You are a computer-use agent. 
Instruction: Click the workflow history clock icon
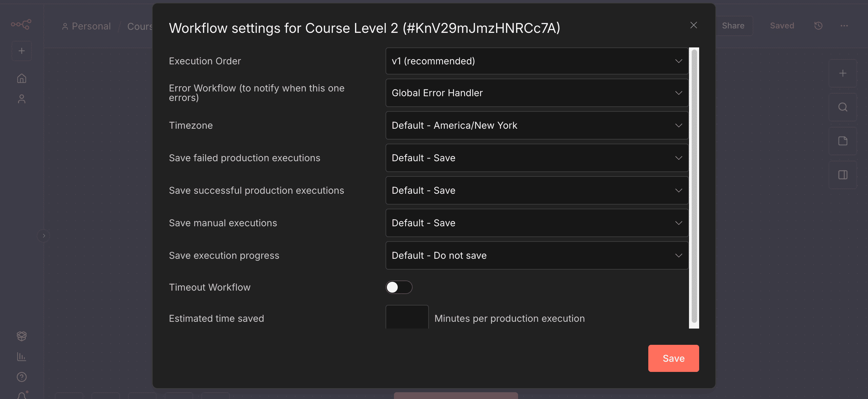point(818,26)
